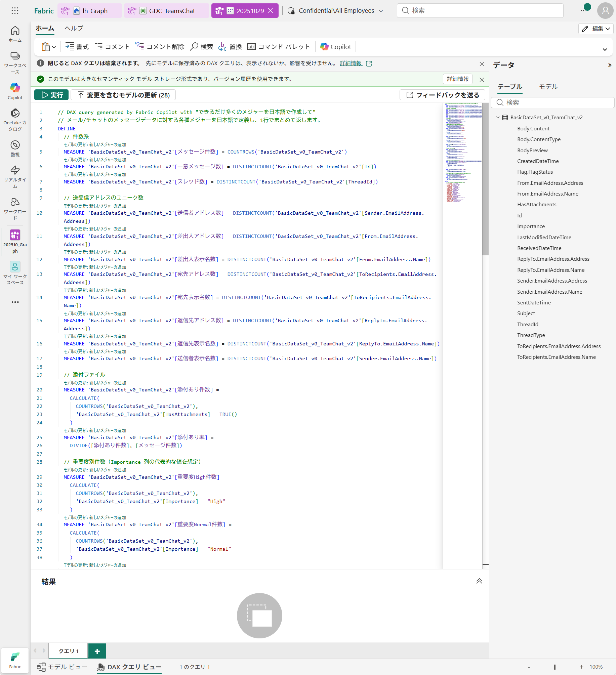
Task: Collapse BasicDataSet_v0_TeamChat_v2 table tree
Action: point(498,117)
